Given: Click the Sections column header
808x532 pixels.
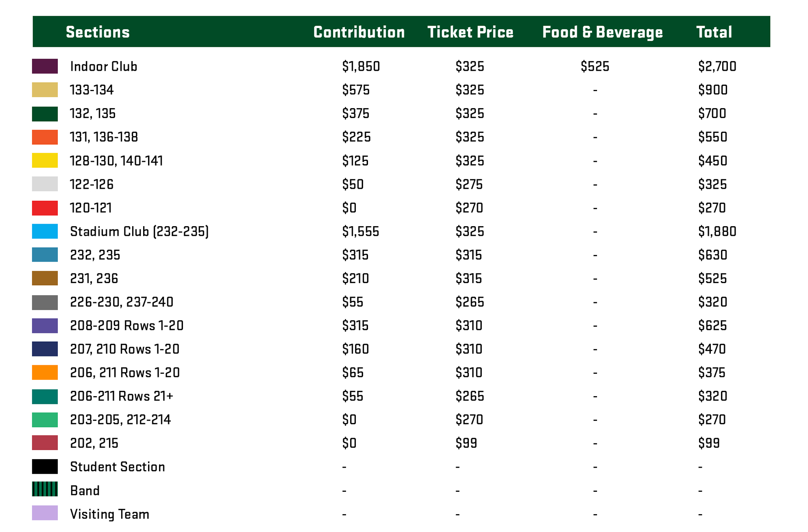Looking at the screenshot, I should click(x=98, y=32).
